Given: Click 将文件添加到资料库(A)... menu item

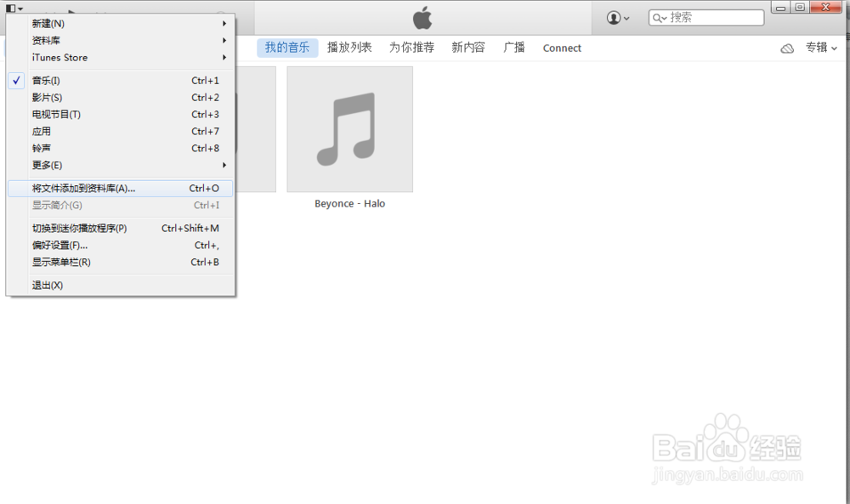Looking at the screenshot, I should [x=121, y=188].
